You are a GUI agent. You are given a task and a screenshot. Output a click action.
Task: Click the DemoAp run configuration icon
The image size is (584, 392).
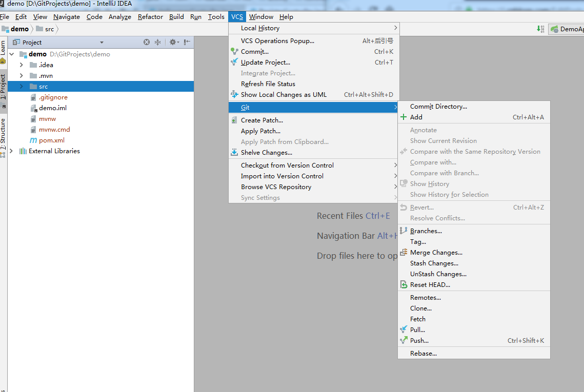(x=554, y=29)
